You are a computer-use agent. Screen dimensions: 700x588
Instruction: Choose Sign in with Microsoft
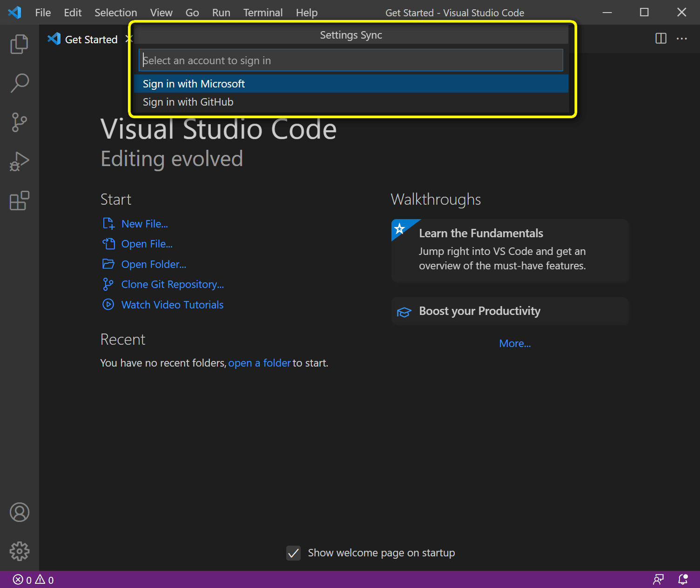[x=351, y=84]
